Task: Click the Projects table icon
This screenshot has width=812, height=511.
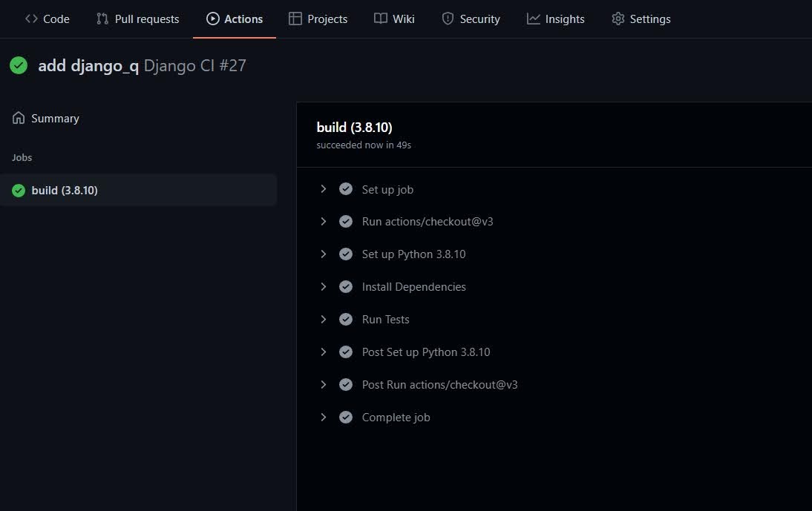Action: point(295,19)
